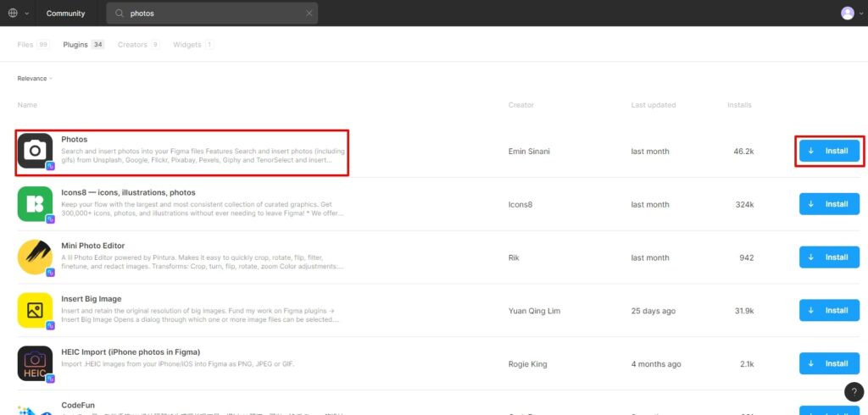Expand the Relevance sort dropdown
The image size is (868, 415).
point(35,79)
